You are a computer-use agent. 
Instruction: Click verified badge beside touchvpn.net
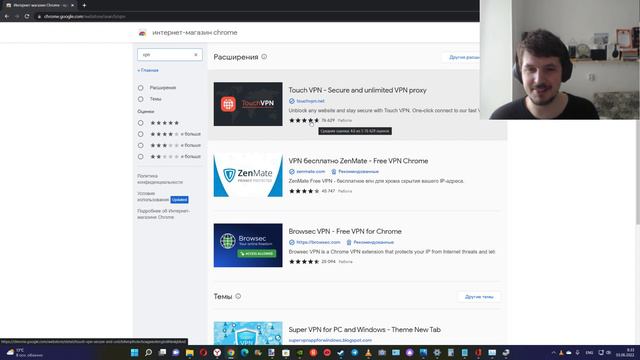(291, 101)
